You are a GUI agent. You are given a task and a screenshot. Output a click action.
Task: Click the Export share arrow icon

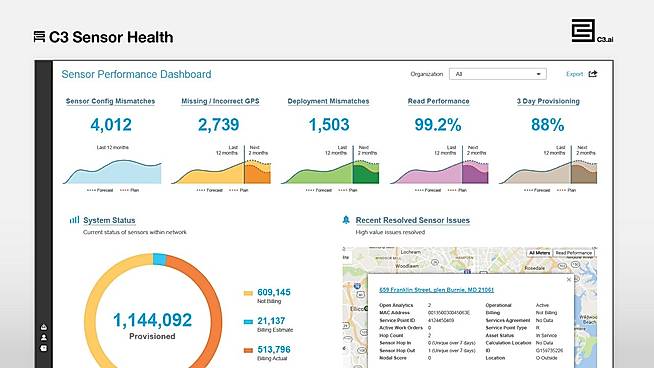click(x=593, y=74)
